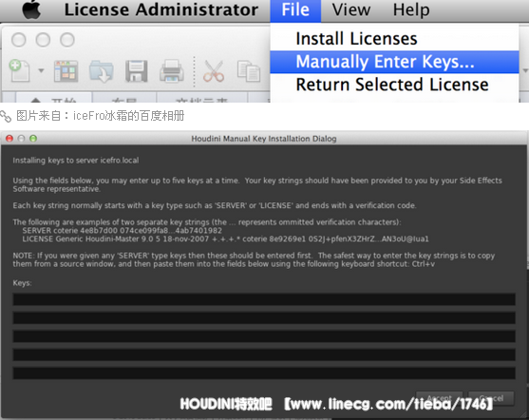Image resolution: width=529 pixels, height=420 pixels.
Task: Choose Install Licenses from File menu
Action: [x=394, y=39]
